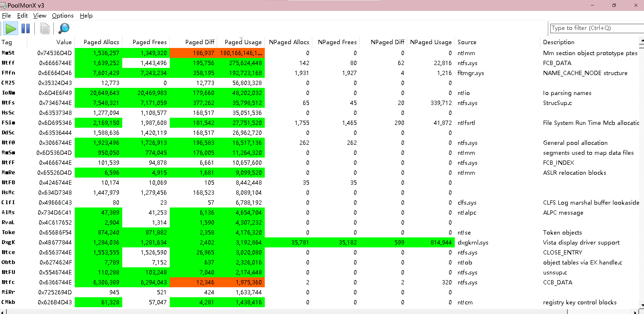Click the PoolMonX icon in the title bar
Image resolution: width=644 pixels, height=314 pixels.
(3, 5)
